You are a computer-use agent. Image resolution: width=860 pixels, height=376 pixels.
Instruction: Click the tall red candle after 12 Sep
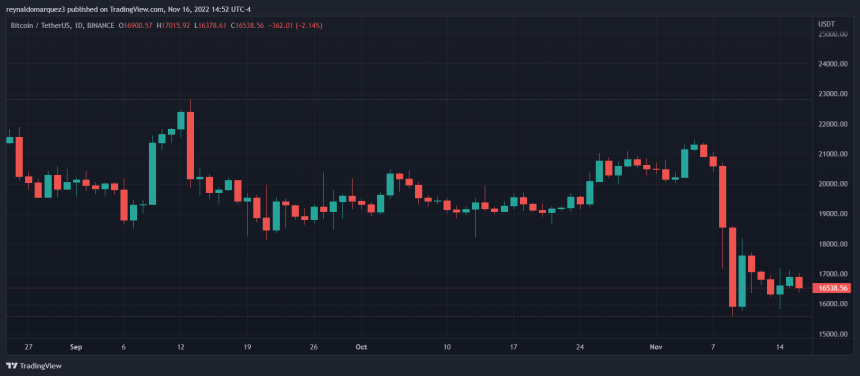pos(190,145)
